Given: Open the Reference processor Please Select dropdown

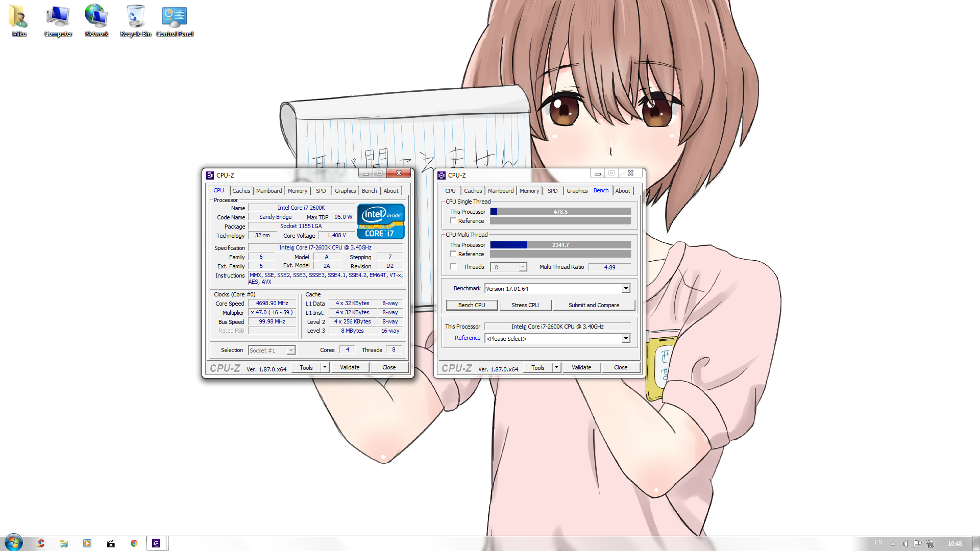Looking at the screenshot, I should pos(626,339).
